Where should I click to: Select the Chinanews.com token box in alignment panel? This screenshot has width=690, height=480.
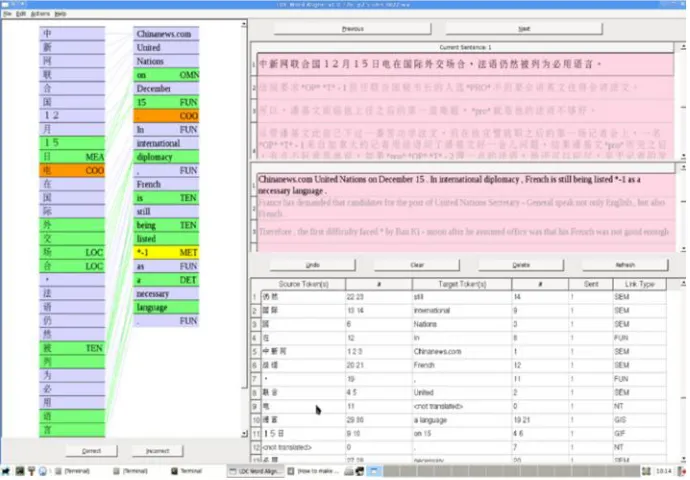pos(166,34)
